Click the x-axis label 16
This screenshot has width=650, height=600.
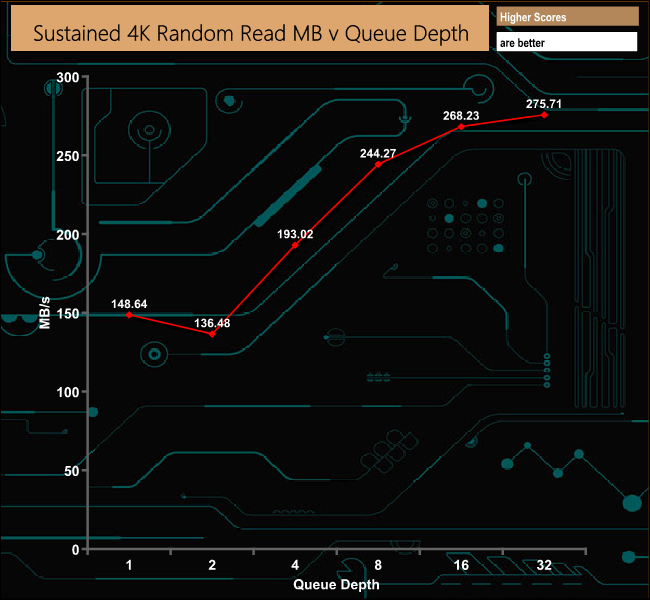[461, 565]
